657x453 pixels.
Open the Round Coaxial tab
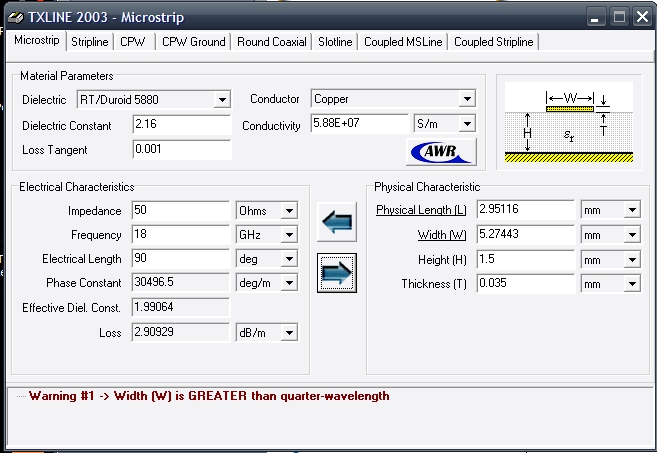pyautogui.click(x=273, y=42)
